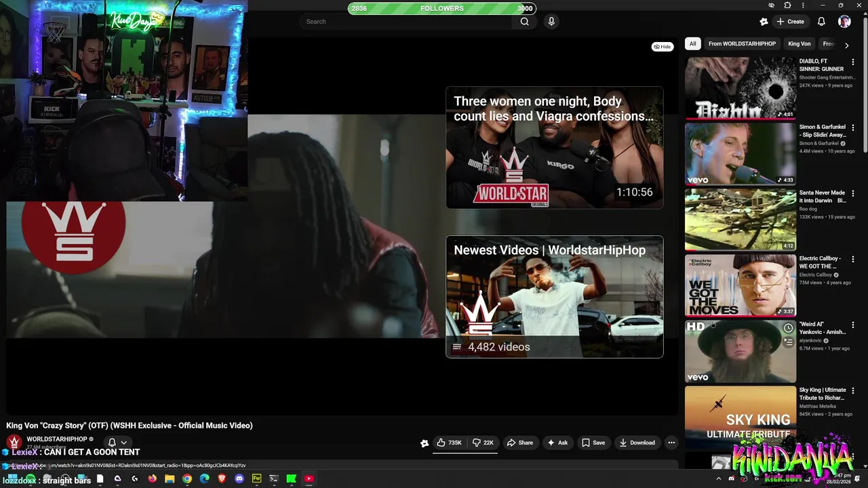Hide the end screen suggestions
The width and height of the screenshot is (868, 488).
(x=662, y=47)
